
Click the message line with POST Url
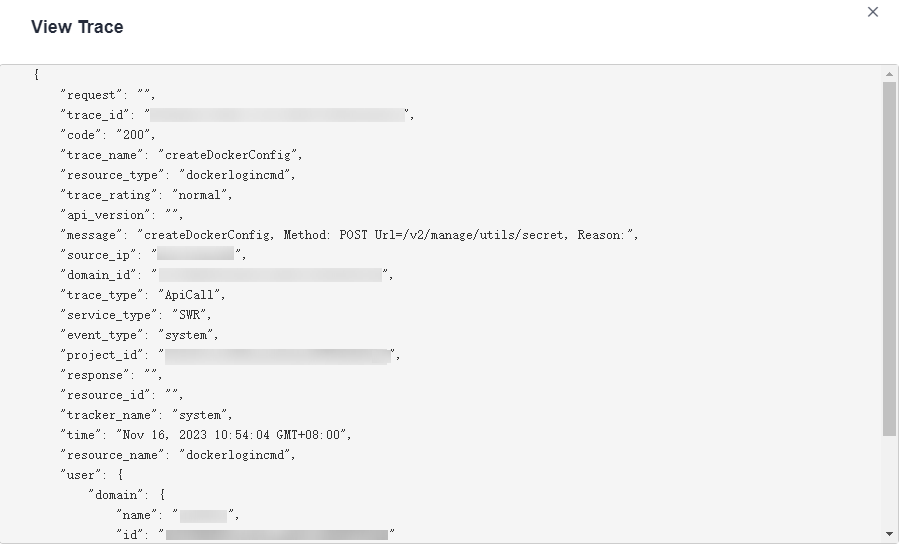tap(349, 235)
